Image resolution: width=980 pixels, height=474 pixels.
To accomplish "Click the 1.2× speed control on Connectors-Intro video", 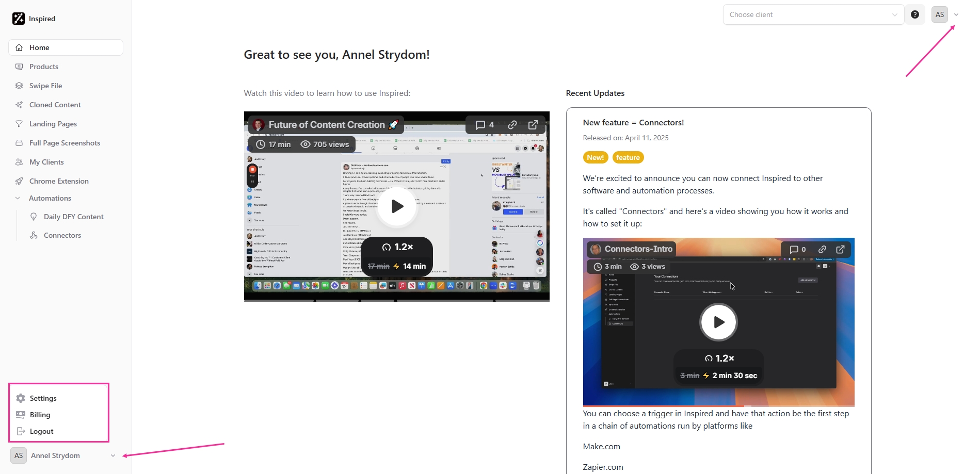I will (x=719, y=358).
